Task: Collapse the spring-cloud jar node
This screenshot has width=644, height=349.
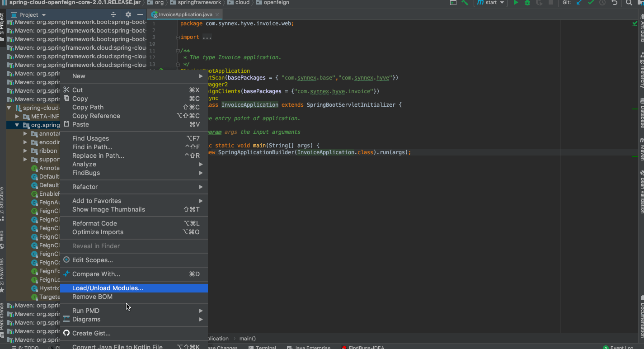Action: tap(9, 108)
